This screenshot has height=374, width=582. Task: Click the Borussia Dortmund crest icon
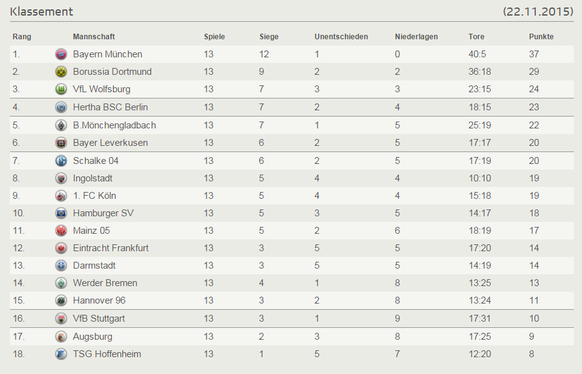point(61,72)
